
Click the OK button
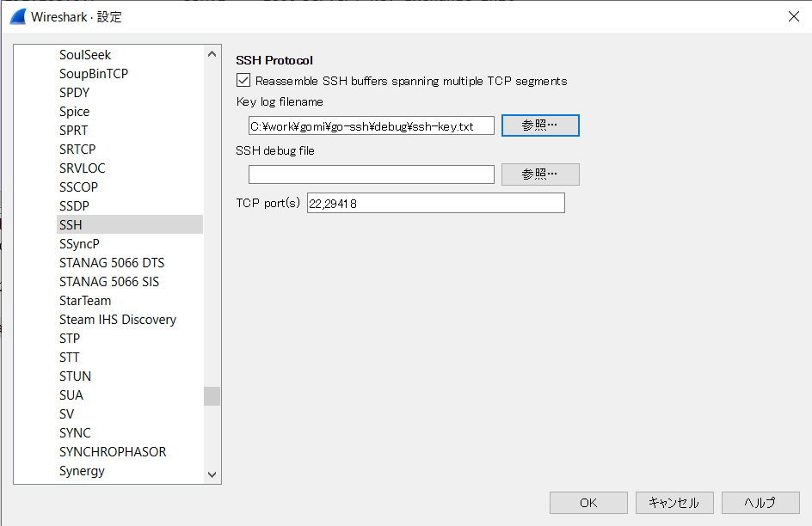point(588,502)
